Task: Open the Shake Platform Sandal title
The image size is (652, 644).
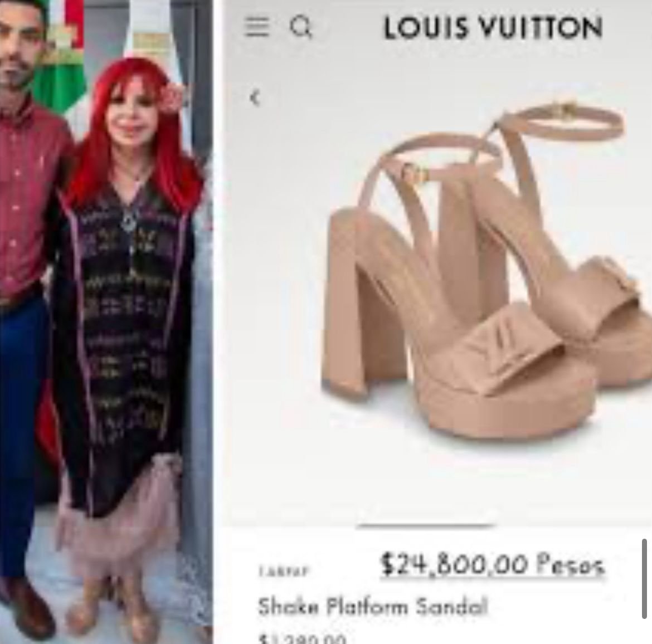Action: (x=372, y=606)
